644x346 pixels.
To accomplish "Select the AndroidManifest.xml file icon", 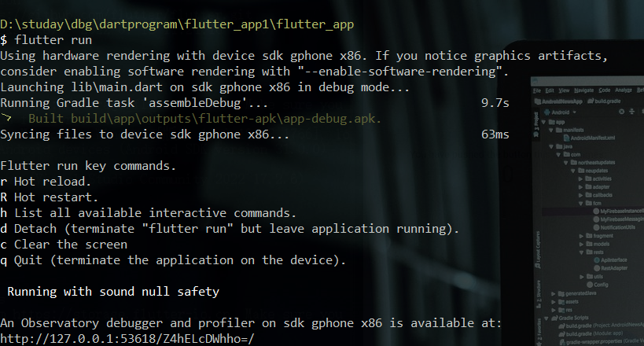I will coord(566,138).
